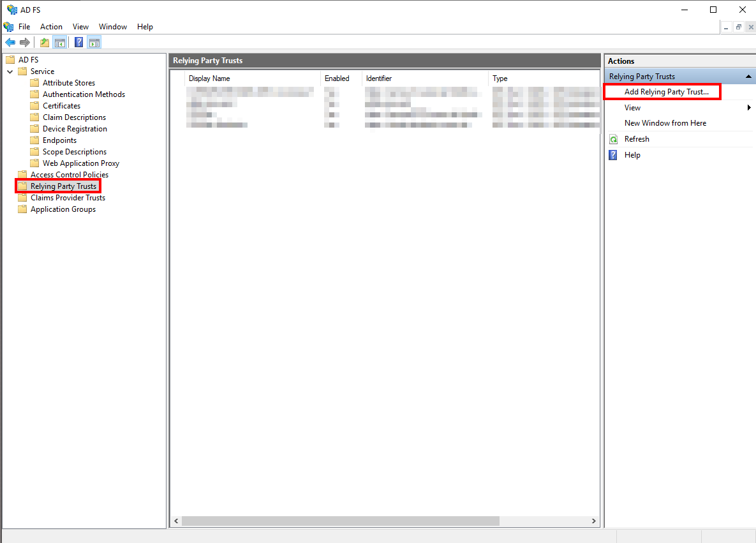The width and height of the screenshot is (756, 543).
Task: Open the Action menu
Action: point(51,27)
